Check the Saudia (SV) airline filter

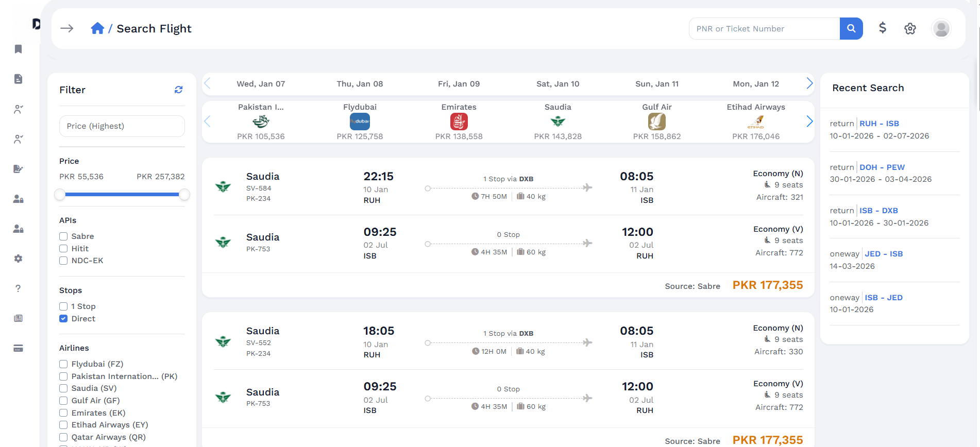pyautogui.click(x=63, y=388)
